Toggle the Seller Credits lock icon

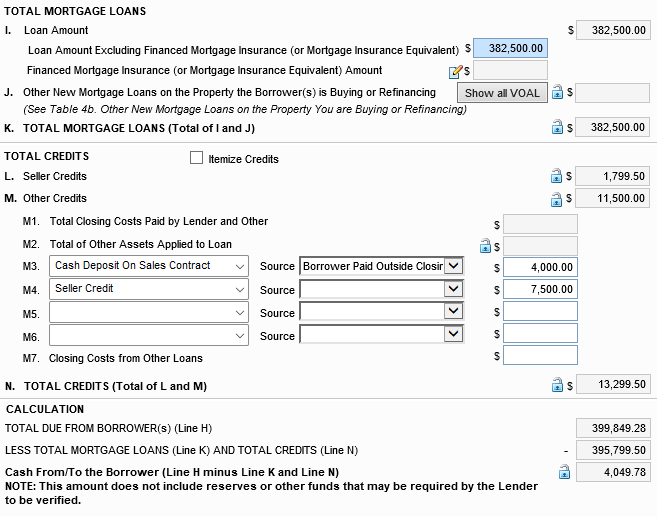[556, 176]
